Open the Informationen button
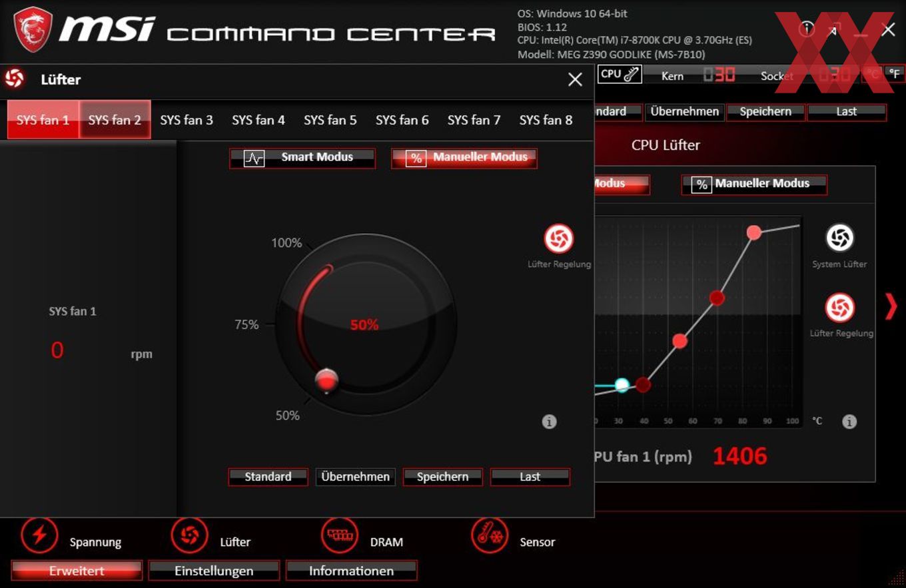The height and width of the screenshot is (588, 906). click(x=351, y=571)
